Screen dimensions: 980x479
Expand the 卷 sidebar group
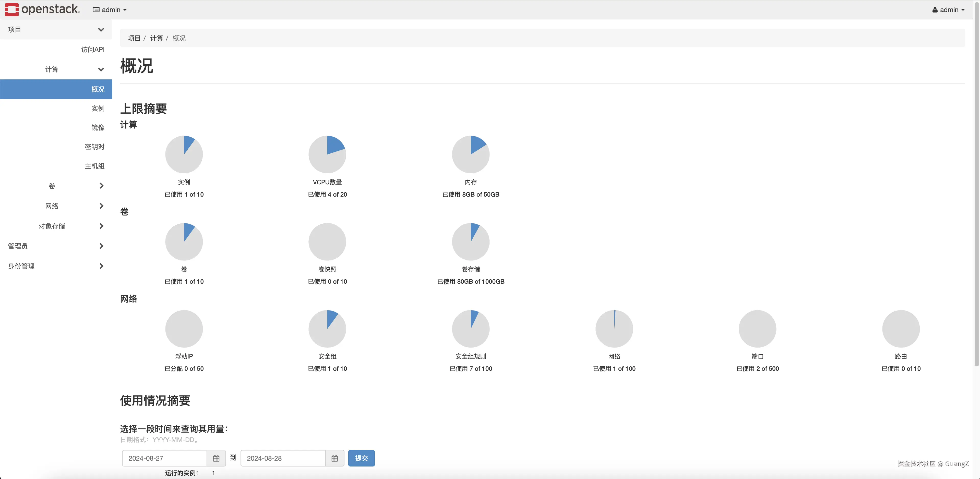(101, 186)
